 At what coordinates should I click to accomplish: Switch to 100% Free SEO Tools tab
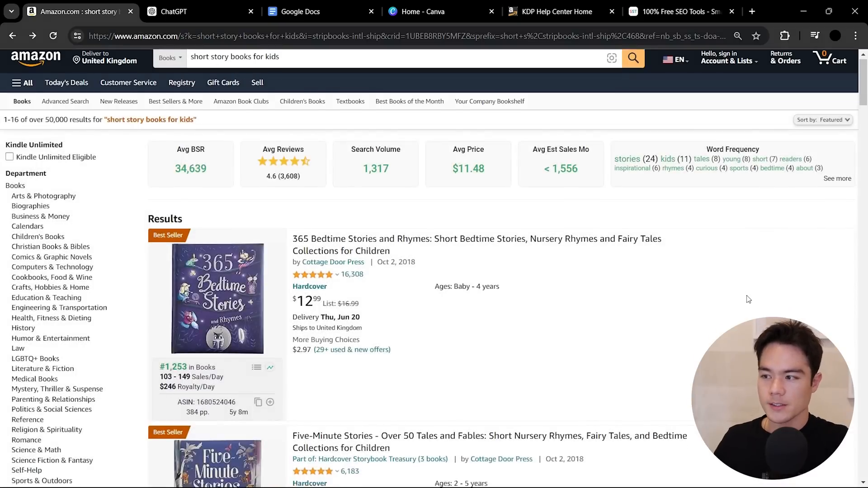coord(682,11)
